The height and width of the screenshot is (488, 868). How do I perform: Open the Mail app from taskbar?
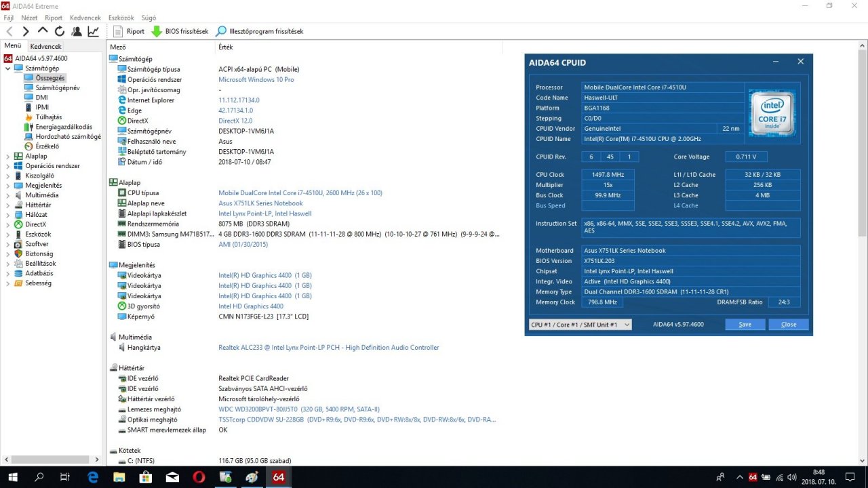click(x=172, y=477)
